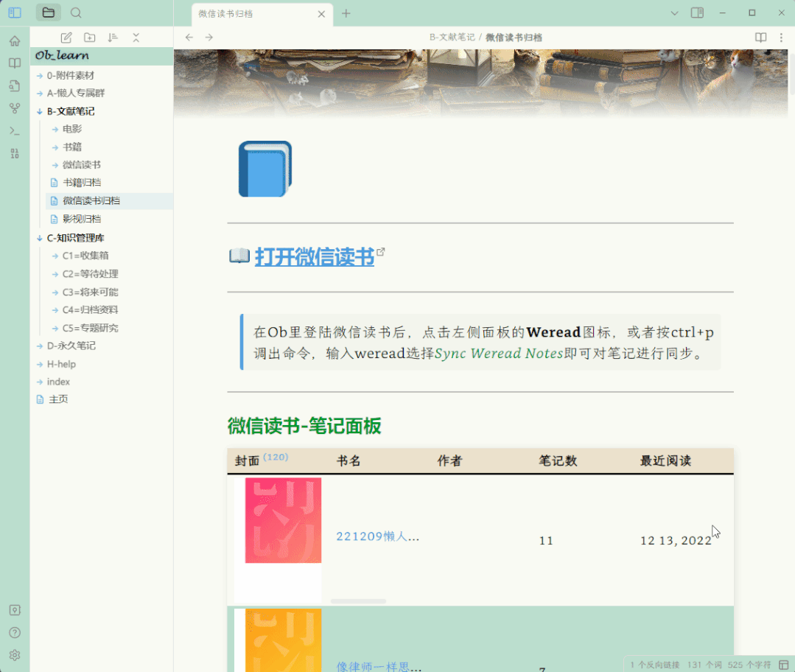The image size is (795, 672).
Task: Open the 像律师一样思… book link
Action: pyautogui.click(x=379, y=666)
